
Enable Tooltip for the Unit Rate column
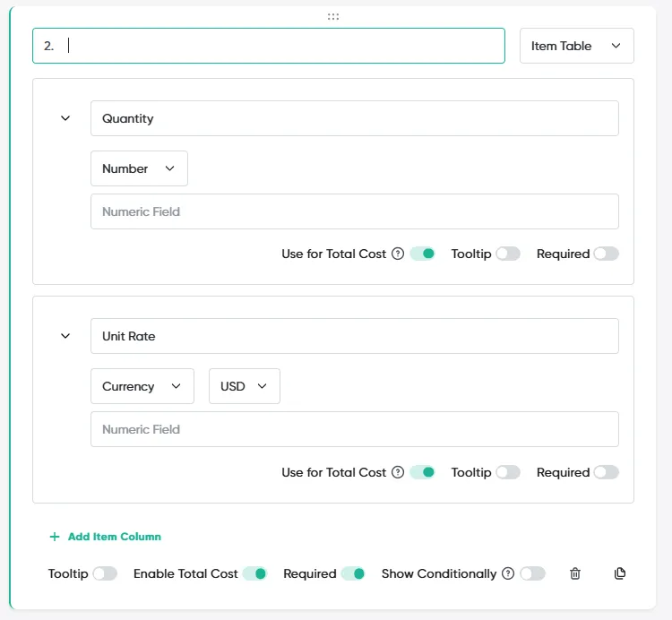coord(508,472)
